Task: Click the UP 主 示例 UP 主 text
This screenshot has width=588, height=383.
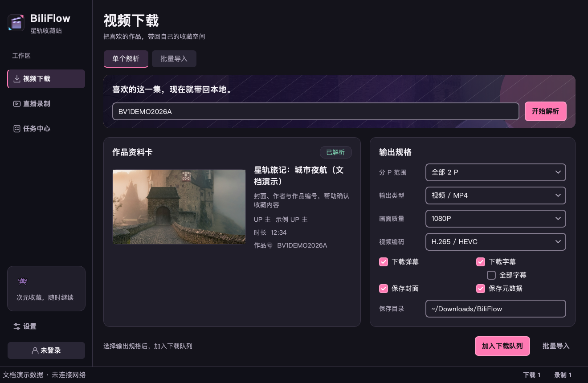Action: (281, 220)
